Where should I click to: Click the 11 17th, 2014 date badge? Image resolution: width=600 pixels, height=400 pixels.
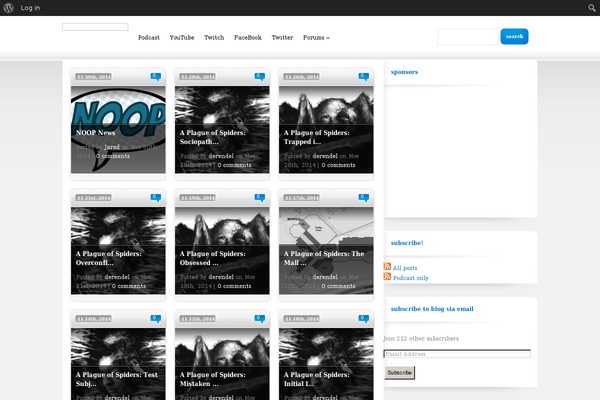coord(302,198)
